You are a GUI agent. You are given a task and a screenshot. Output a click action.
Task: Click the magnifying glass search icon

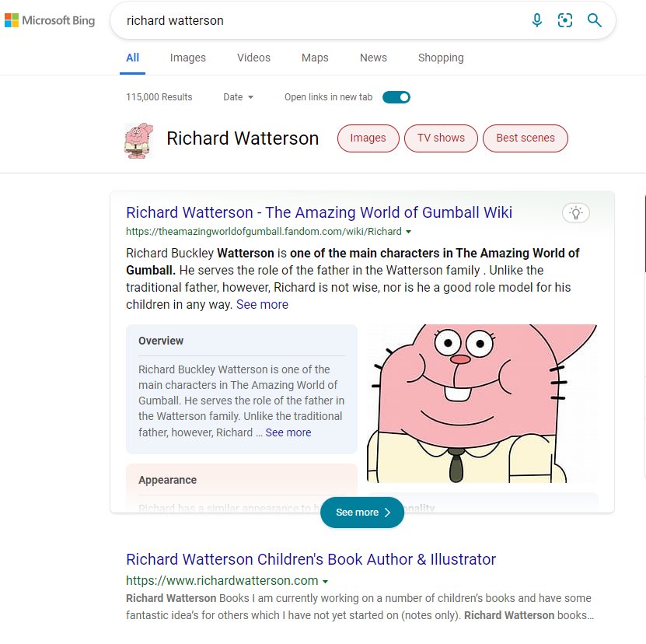click(595, 21)
